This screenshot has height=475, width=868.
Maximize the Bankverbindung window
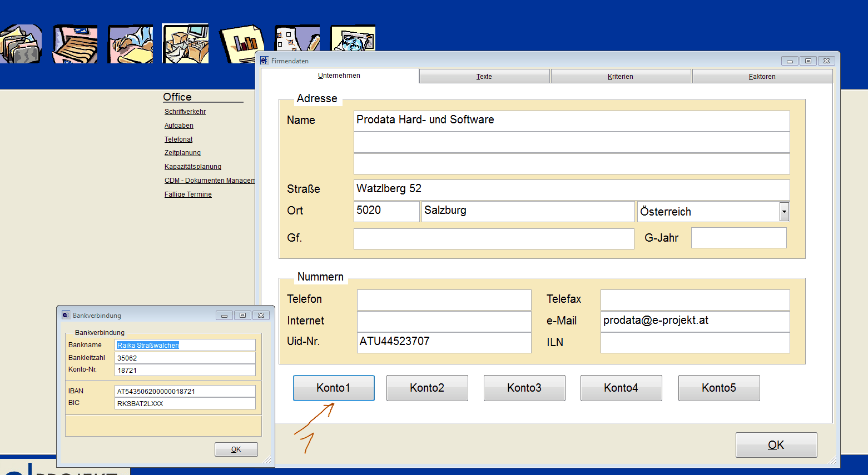(x=242, y=315)
